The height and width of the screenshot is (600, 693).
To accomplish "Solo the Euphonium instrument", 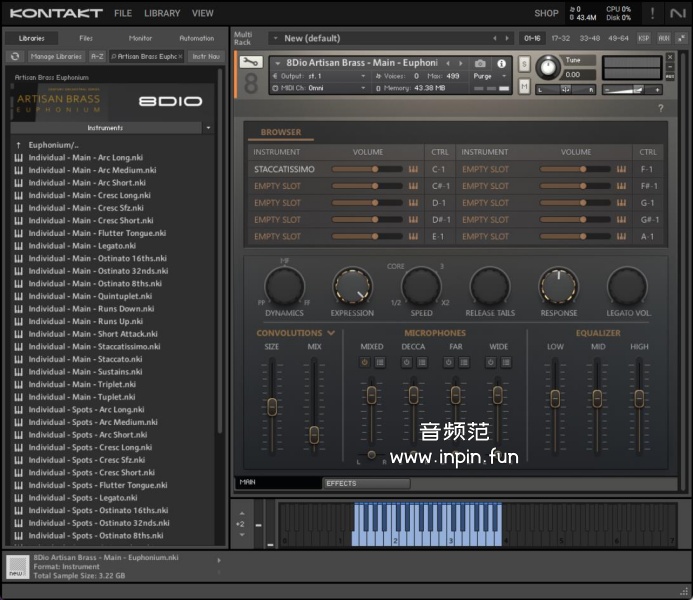I will pyautogui.click(x=524, y=64).
